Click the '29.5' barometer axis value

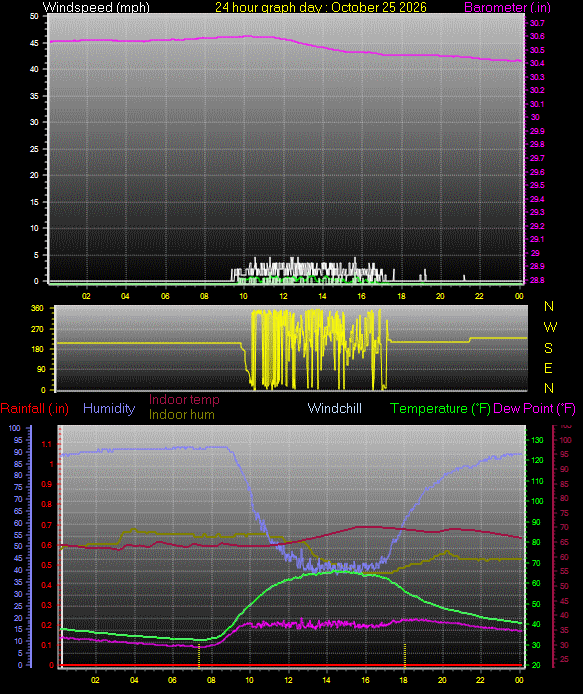[x=537, y=185]
